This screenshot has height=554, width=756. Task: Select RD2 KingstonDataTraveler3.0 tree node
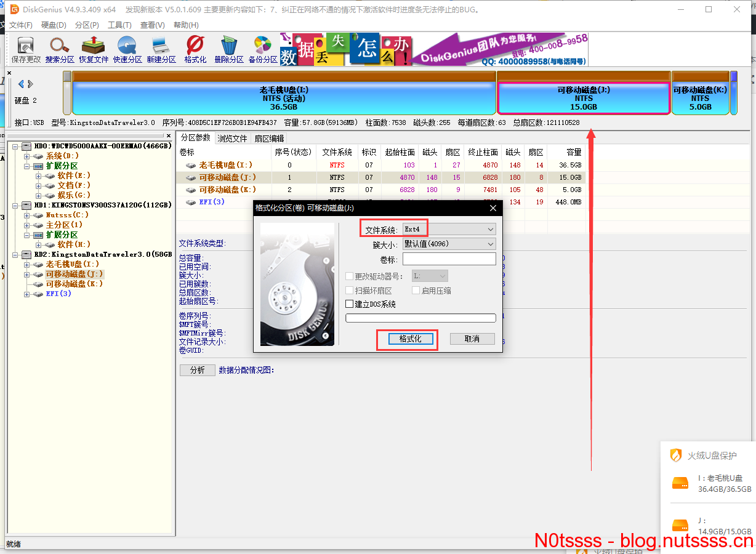pyautogui.click(x=103, y=254)
